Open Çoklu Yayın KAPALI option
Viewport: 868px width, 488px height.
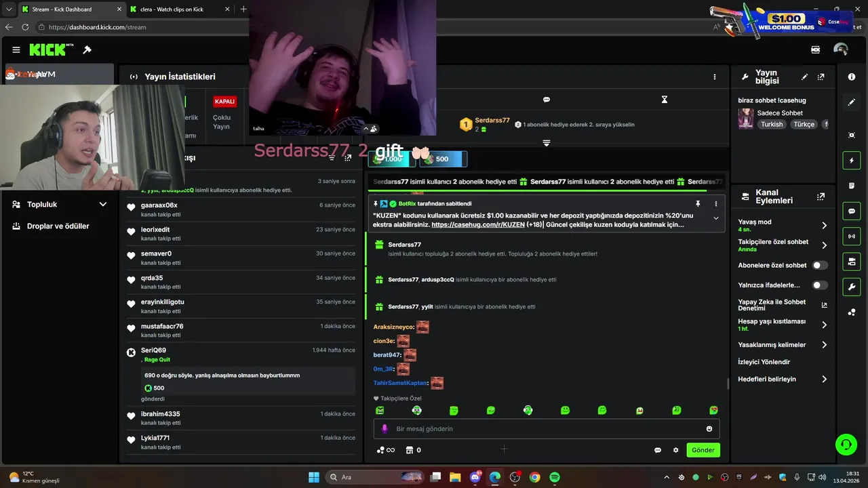(x=224, y=113)
